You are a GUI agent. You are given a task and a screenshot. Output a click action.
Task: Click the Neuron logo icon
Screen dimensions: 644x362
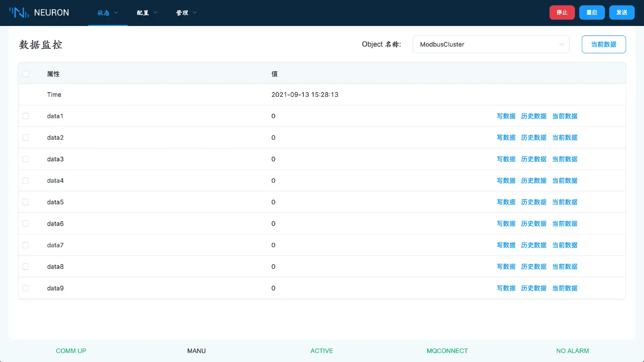19,13
